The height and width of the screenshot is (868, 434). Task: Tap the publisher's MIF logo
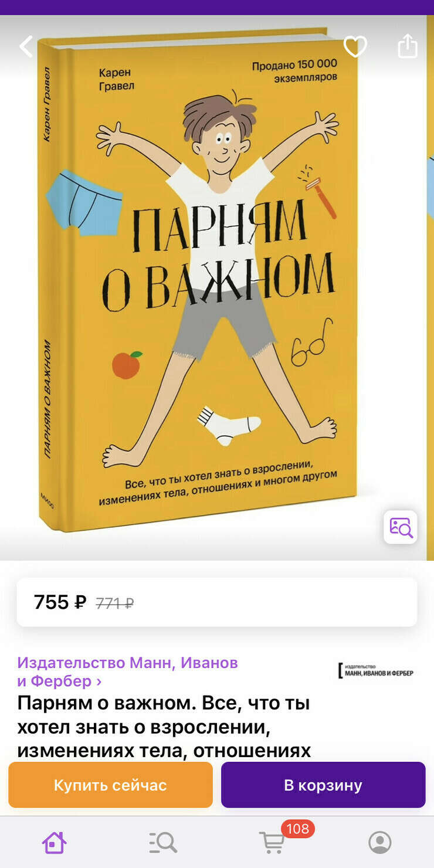pos(376,670)
